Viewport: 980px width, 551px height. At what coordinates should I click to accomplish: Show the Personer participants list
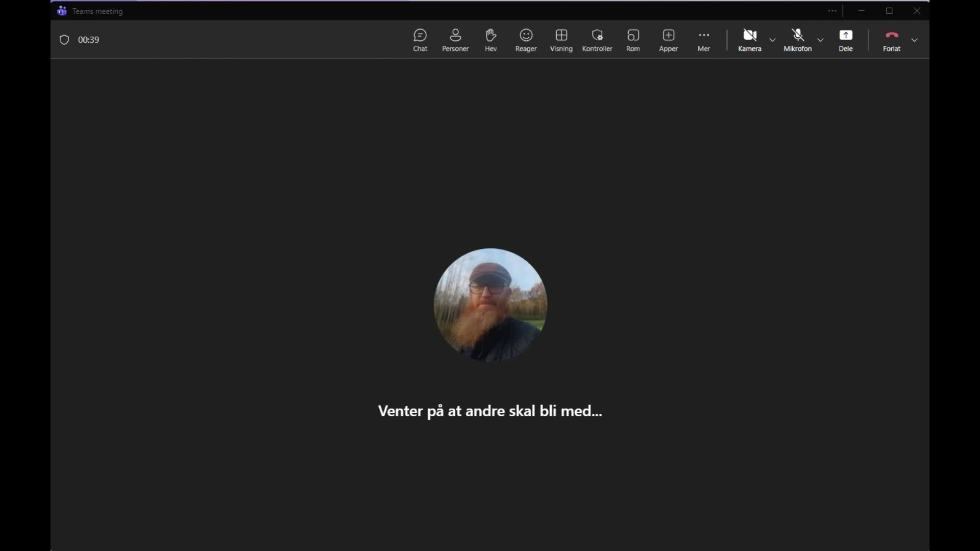[455, 40]
